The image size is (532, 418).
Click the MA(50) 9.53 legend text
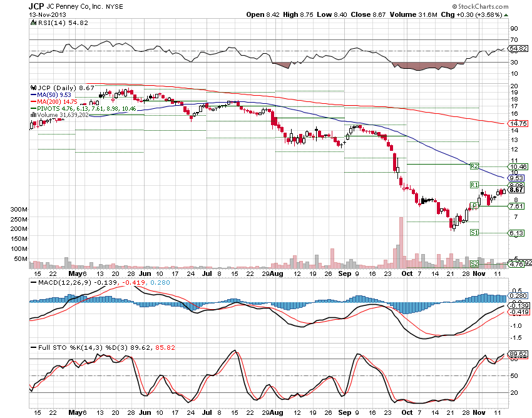click(54, 95)
